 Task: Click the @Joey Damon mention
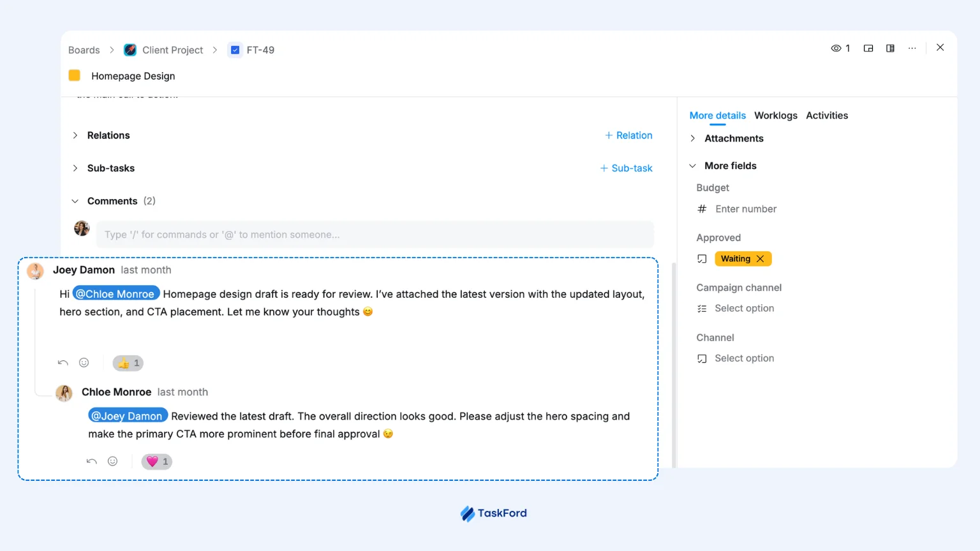(128, 416)
